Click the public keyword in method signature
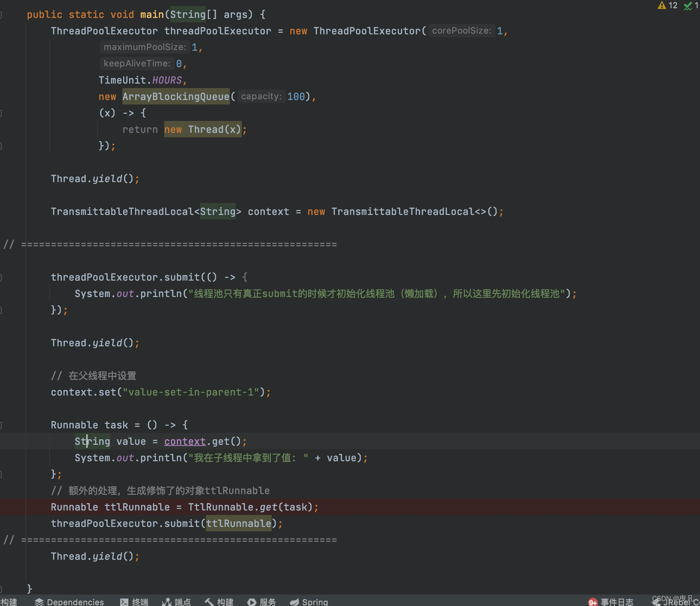 click(44, 15)
